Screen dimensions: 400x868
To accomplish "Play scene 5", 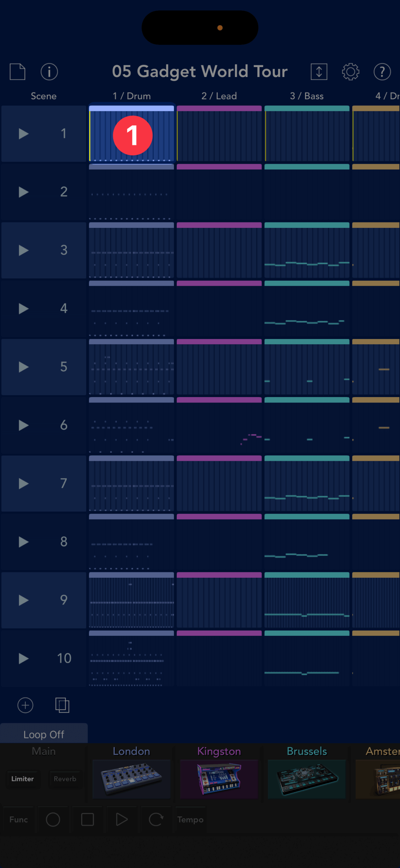I will point(23,367).
